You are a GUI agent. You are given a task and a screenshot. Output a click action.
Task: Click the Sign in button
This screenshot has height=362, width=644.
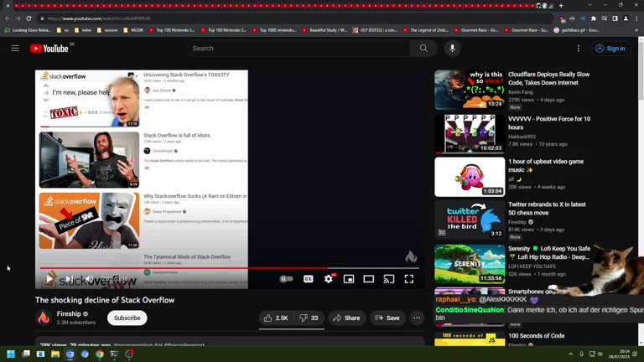tap(610, 49)
